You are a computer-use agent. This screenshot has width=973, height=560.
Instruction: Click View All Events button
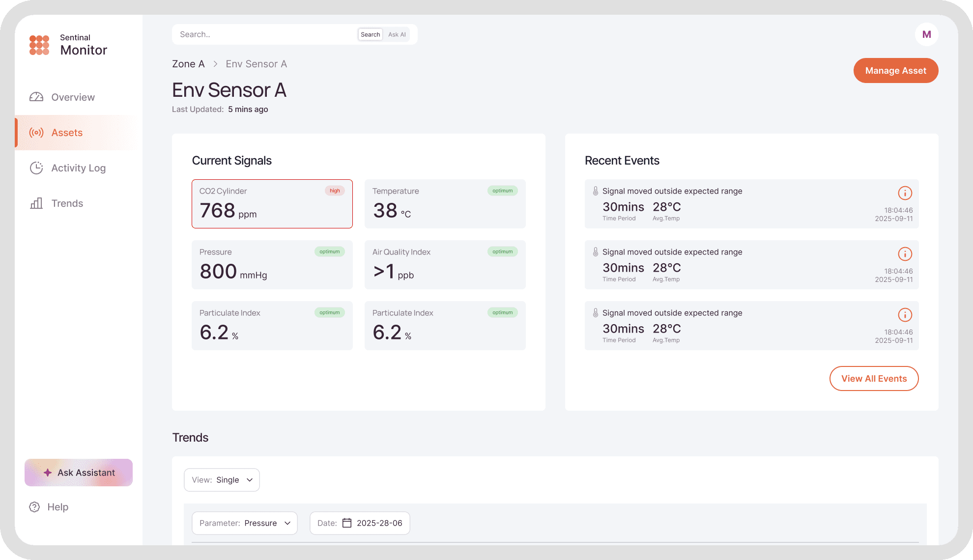tap(874, 379)
